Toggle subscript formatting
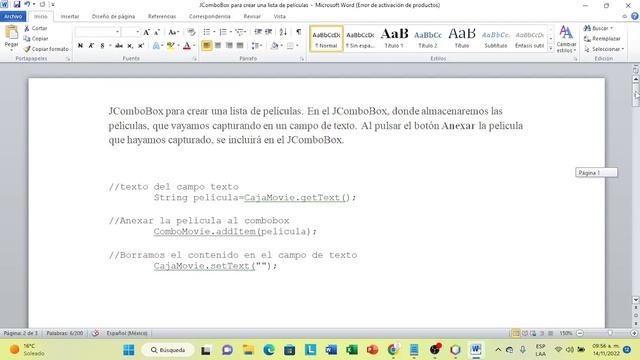640x360 pixels. click(130, 46)
